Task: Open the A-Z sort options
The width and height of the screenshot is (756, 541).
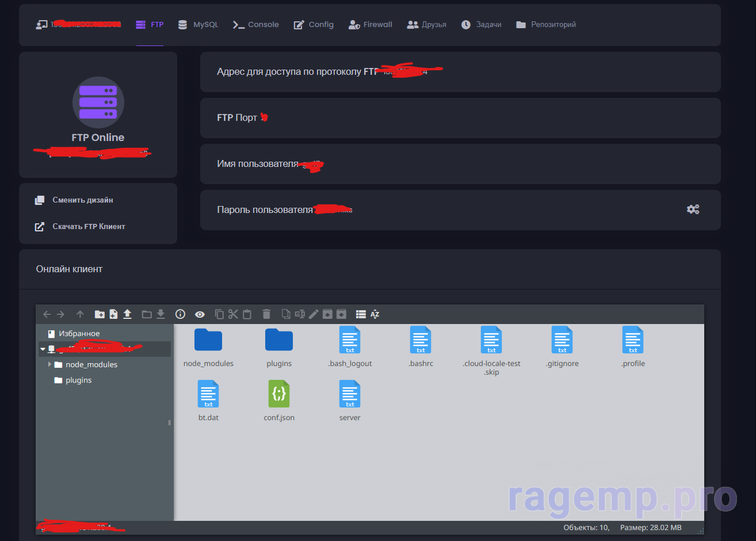Action: pos(375,314)
